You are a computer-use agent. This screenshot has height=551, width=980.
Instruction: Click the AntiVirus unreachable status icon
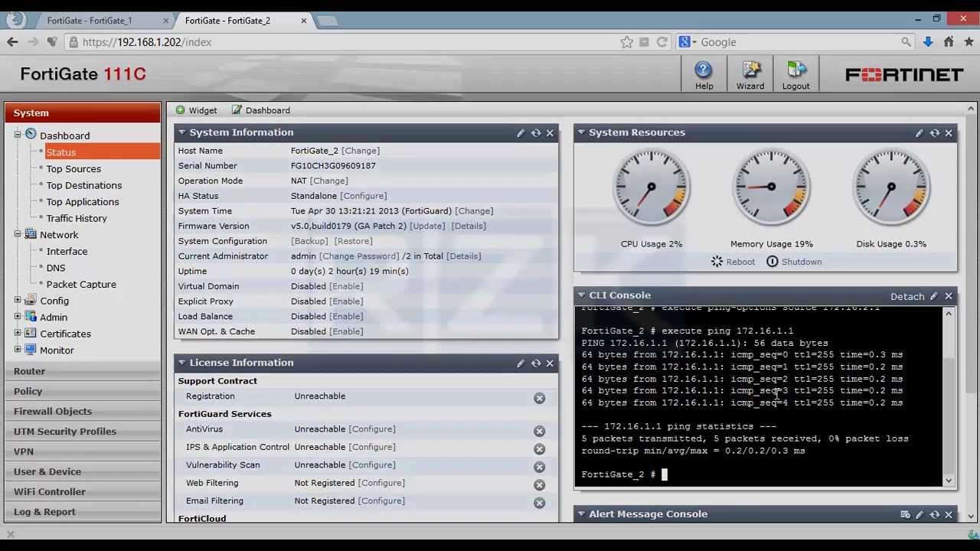(x=540, y=431)
